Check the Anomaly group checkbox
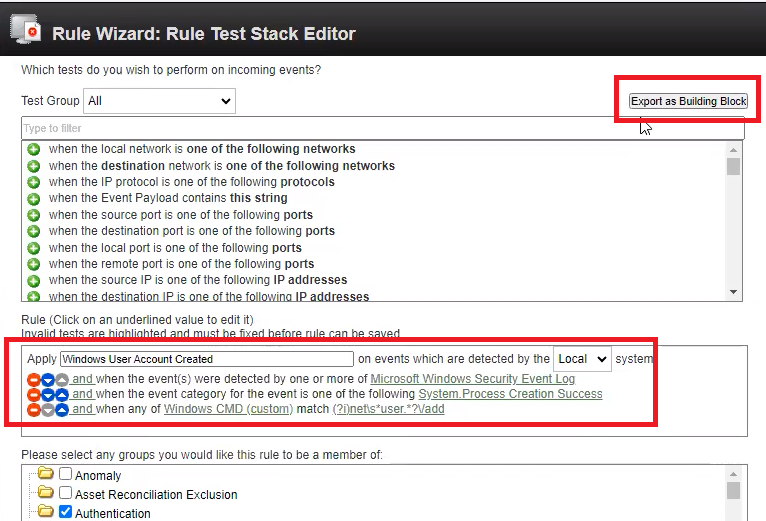The width and height of the screenshot is (766, 521). [x=65, y=474]
